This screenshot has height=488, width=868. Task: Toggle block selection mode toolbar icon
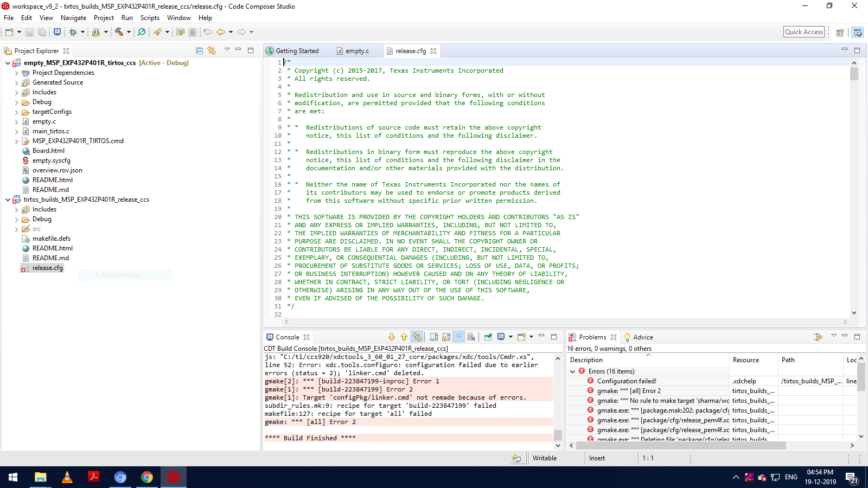(x=193, y=32)
